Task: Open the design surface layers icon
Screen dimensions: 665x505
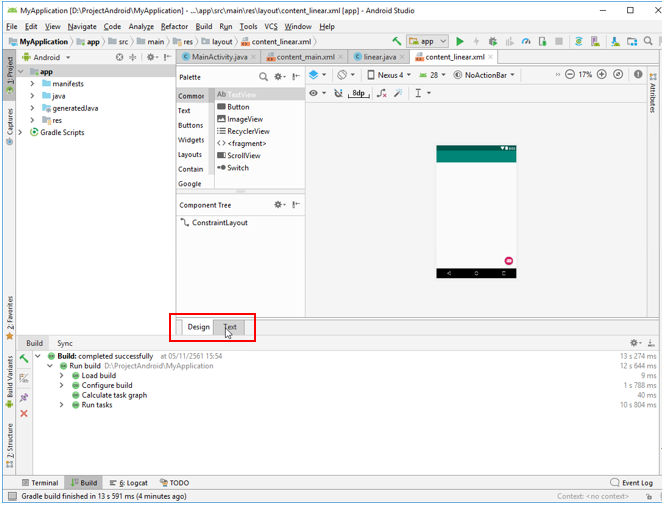Action: pos(313,75)
